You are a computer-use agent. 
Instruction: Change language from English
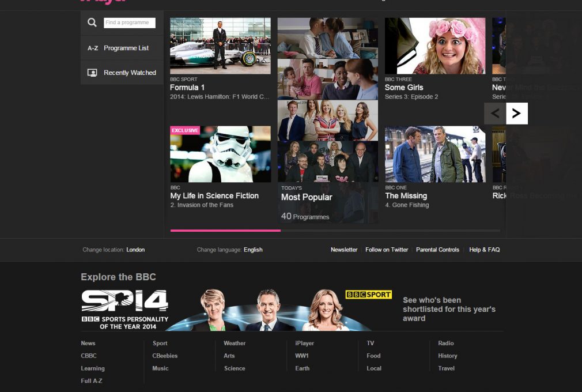[253, 250]
